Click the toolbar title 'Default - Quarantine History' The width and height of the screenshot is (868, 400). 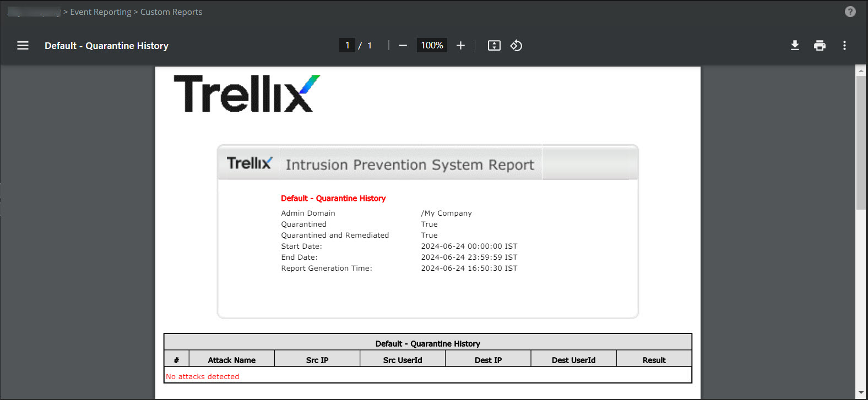click(x=106, y=46)
